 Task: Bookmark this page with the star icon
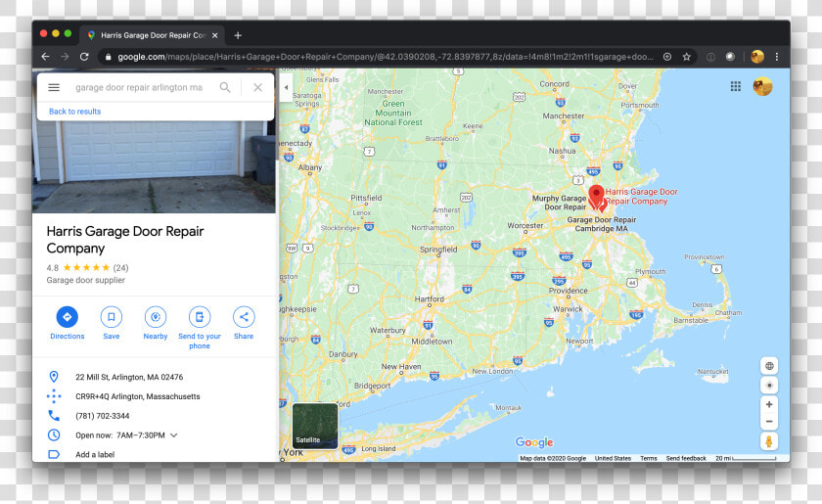pyautogui.click(x=686, y=57)
